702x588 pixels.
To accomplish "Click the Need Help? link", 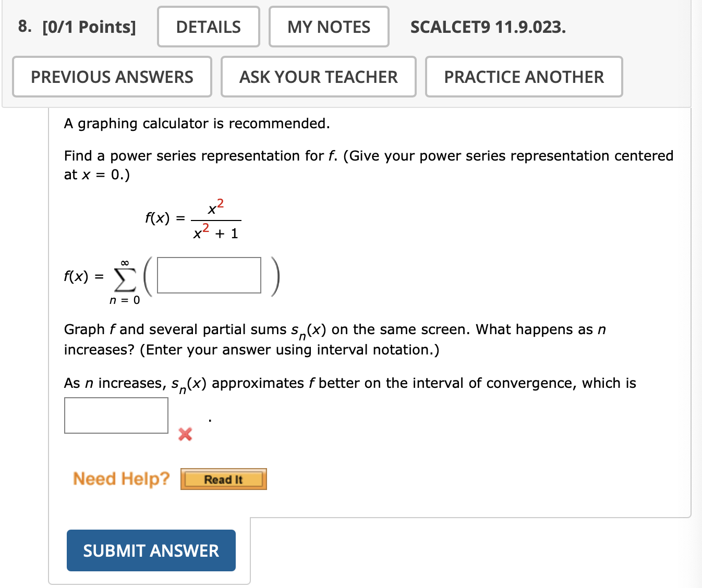I will point(121,479).
